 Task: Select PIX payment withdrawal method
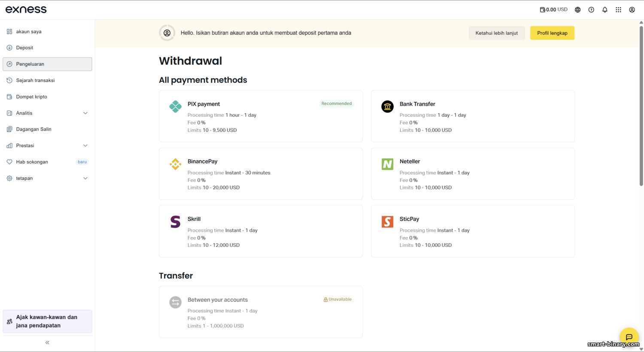[x=261, y=116]
